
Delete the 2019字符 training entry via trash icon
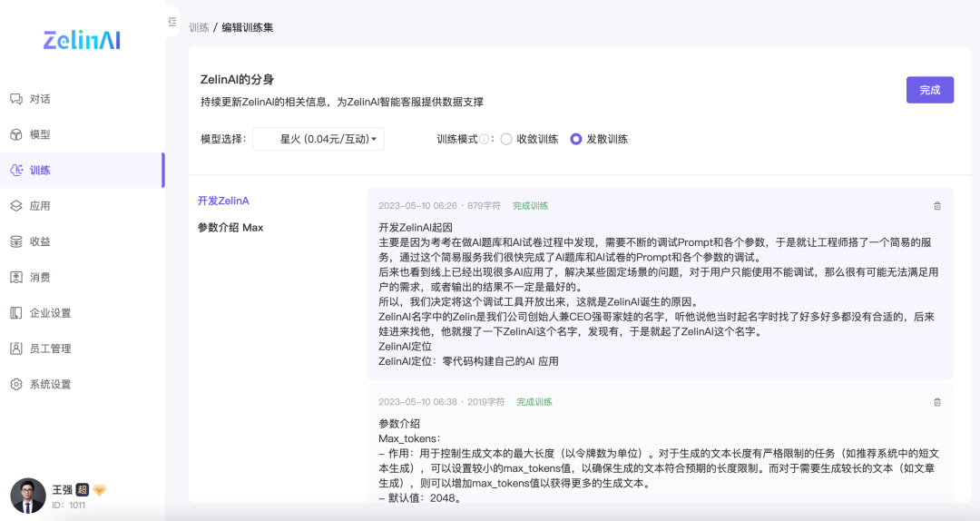936,402
